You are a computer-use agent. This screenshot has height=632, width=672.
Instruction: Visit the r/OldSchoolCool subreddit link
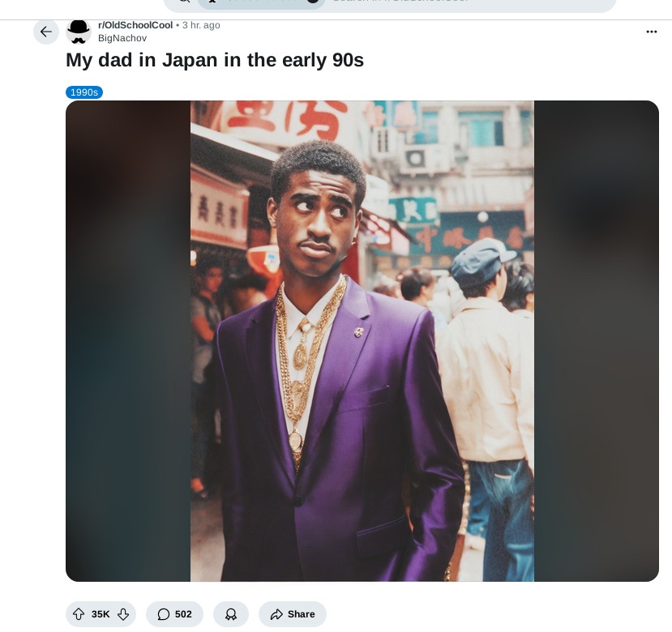pyautogui.click(x=135, y=25)
